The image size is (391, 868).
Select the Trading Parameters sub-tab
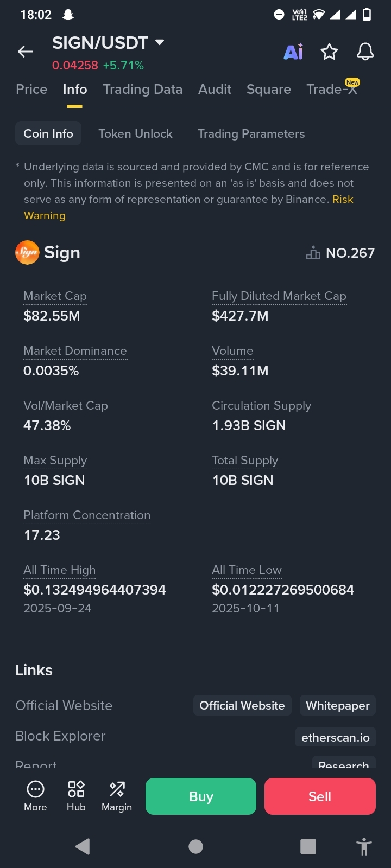[x=251, y=133]
